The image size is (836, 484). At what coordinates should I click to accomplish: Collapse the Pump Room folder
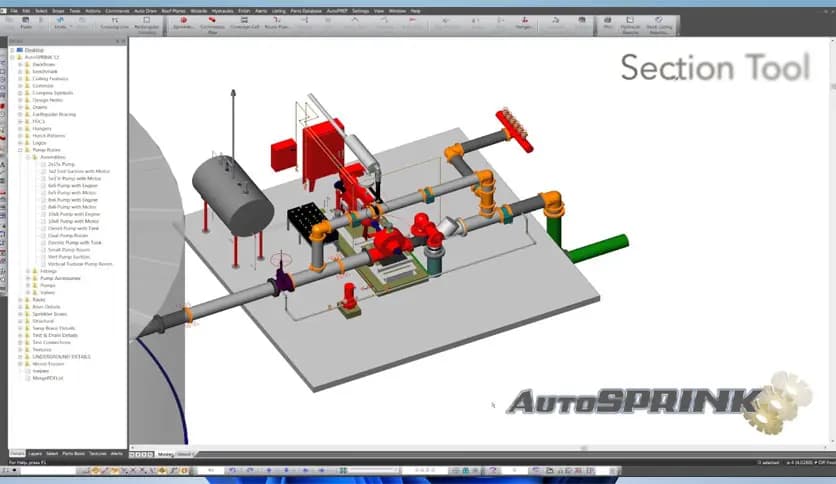(20, 150)
